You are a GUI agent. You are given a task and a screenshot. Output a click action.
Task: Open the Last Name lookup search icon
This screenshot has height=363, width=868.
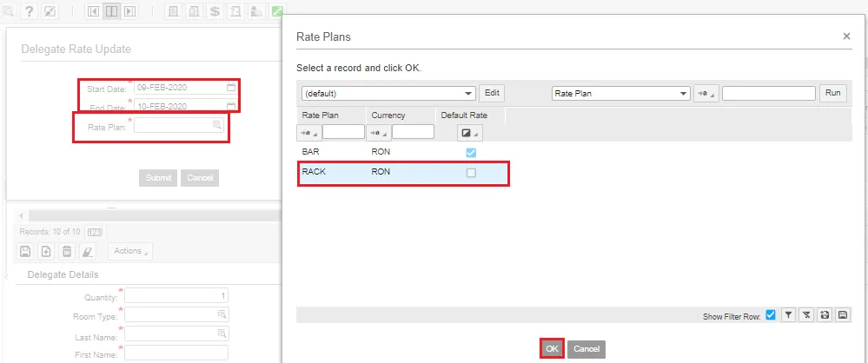point(222,333)
